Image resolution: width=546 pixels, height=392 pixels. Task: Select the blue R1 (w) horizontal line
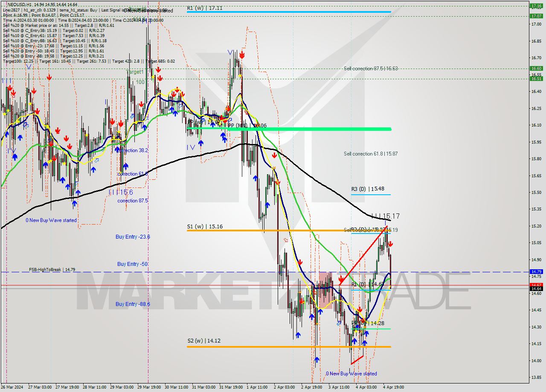[x=289, y=12]
